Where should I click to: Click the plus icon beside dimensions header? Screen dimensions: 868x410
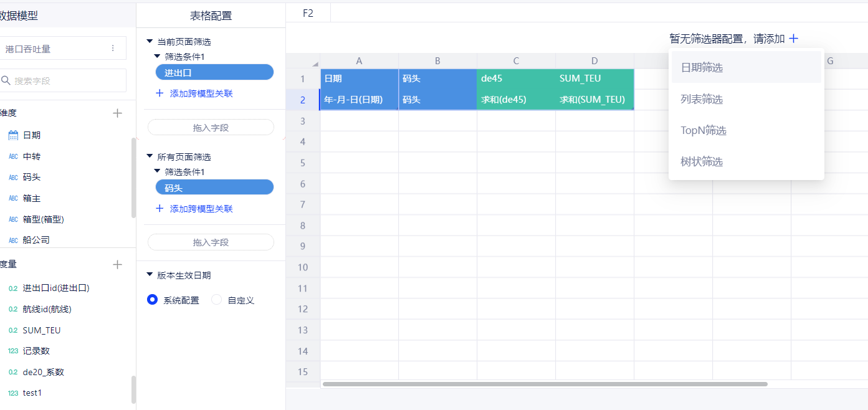coord(117,113)
